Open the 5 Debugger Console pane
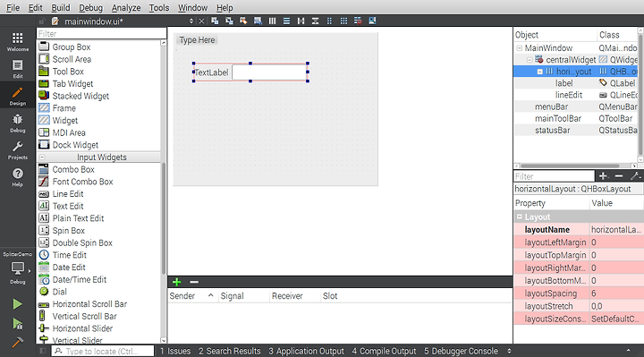644x357 pixels. tap(461, 352)
